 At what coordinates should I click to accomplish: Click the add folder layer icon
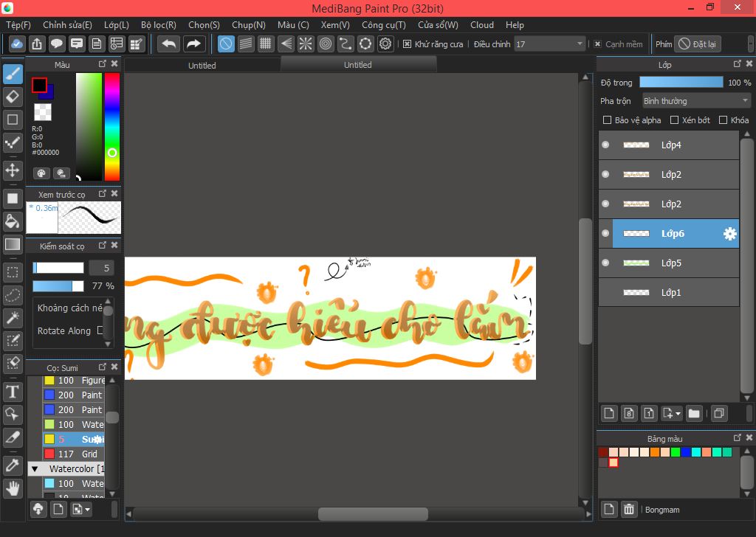tap(694, 413)
